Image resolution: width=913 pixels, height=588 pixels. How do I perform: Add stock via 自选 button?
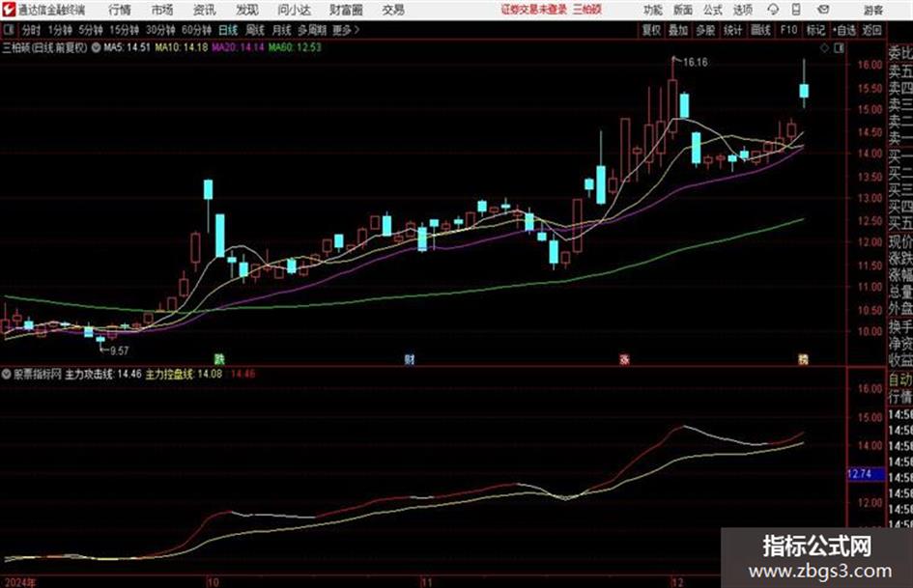click(843, 30)
